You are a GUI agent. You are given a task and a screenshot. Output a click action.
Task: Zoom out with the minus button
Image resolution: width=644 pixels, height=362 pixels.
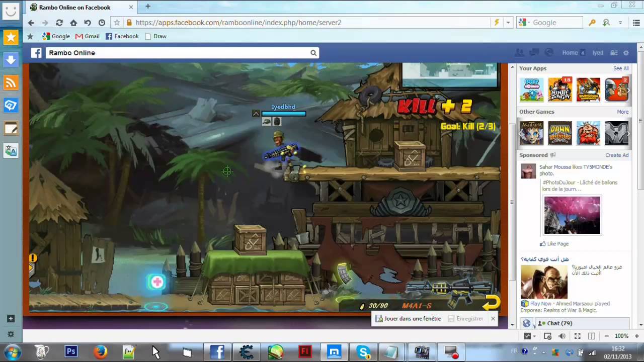click(x=607, y=336)
